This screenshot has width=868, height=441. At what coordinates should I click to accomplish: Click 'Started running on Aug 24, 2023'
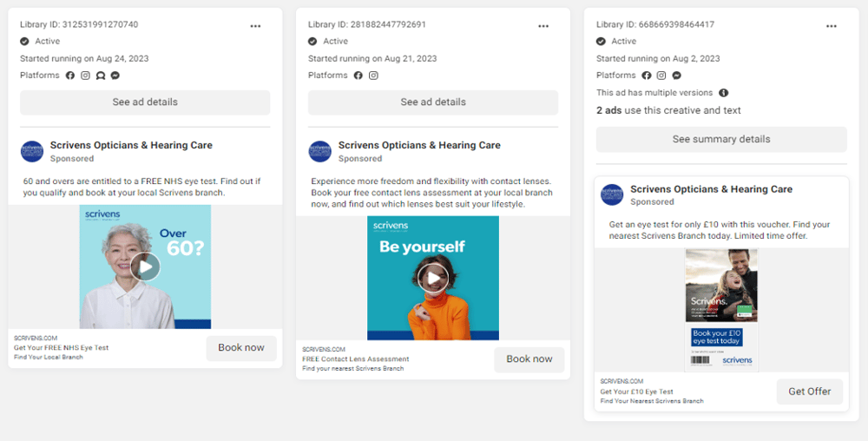[84, 59]
